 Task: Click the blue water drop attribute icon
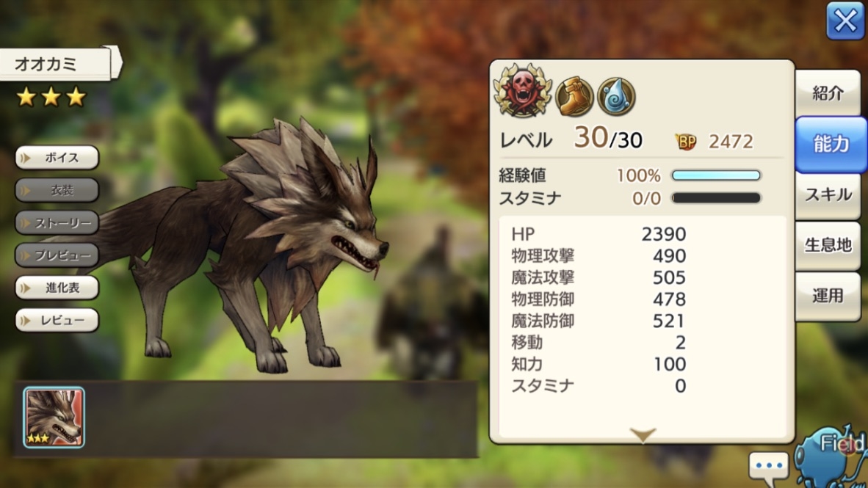[x=616, y=97]
